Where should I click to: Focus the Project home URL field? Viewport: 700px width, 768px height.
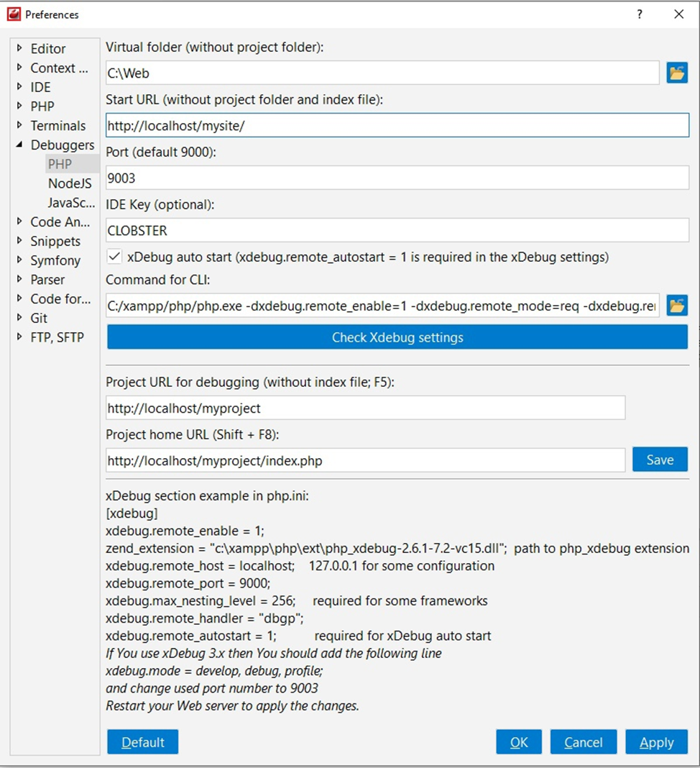coord(365,460)
